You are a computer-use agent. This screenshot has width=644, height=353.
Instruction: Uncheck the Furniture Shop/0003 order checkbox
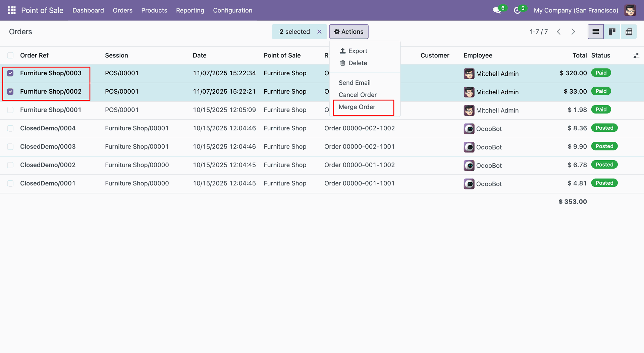[x=10, y=73]
